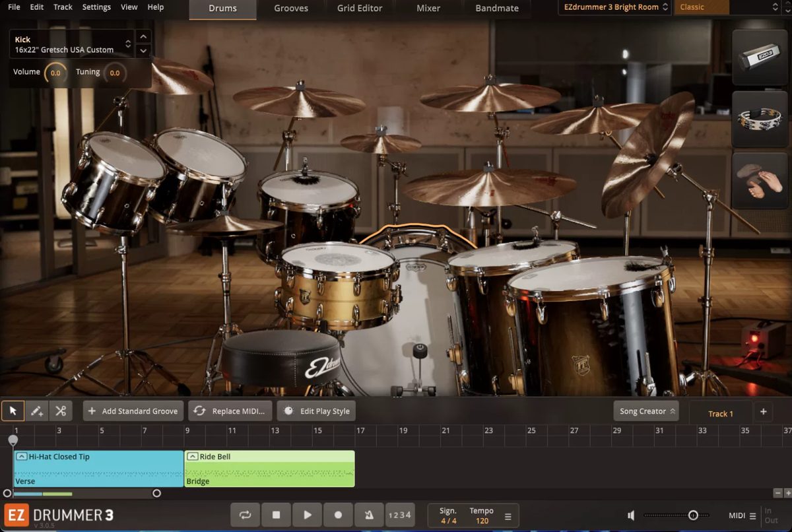Click the hand claps percussion thumbnail

(760, 180)
